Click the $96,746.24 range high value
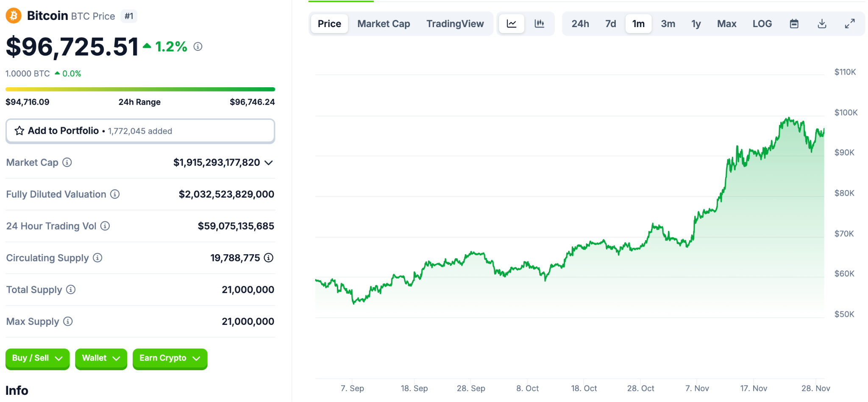Image resolution: width=868 pixels, height=402 pixels. (x=252, y=102)
